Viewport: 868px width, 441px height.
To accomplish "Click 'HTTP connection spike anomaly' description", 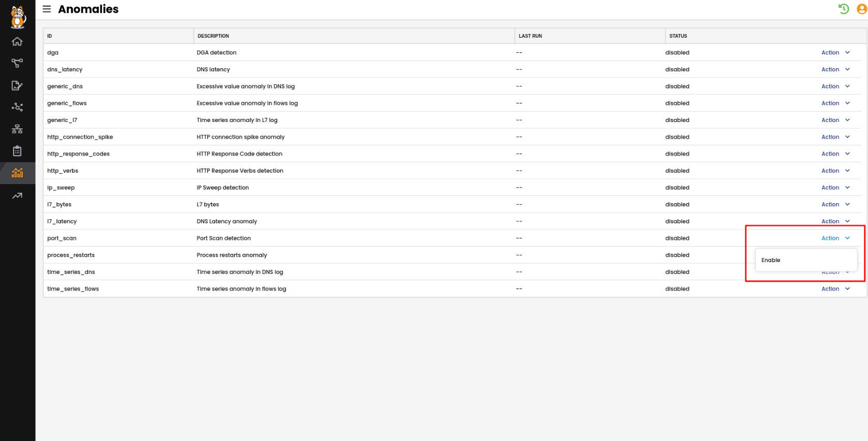I will tap(241, 137).
